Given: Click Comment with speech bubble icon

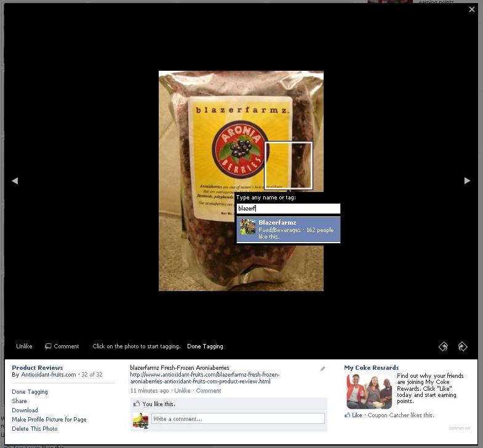Looking at the screenshot, I should [62, 346].
